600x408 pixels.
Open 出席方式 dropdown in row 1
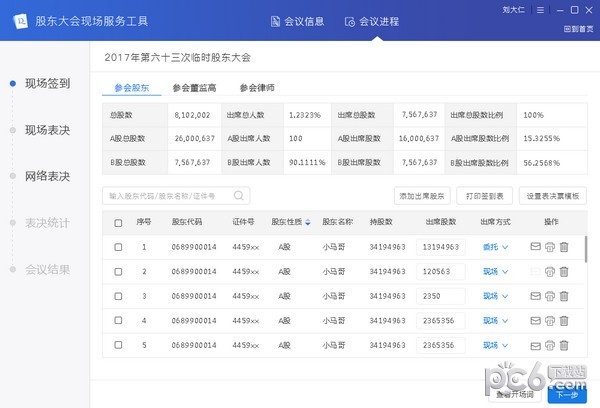coord(495,247)
